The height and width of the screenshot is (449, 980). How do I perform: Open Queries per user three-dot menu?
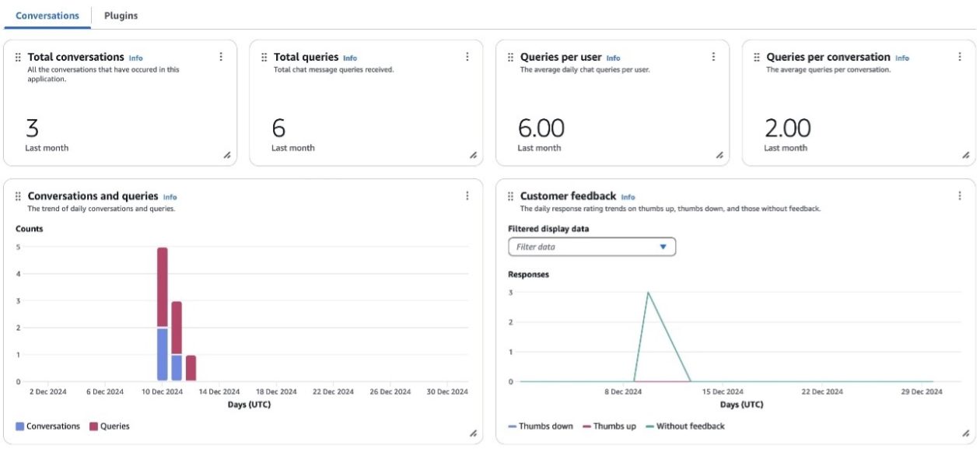pos(713,57)
